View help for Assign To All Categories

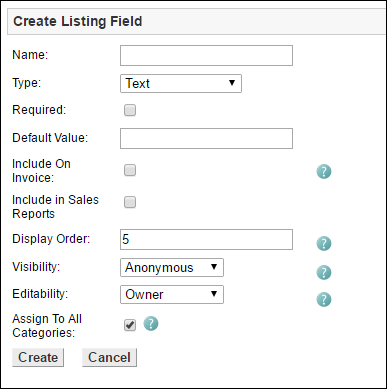tap(151, 324)
